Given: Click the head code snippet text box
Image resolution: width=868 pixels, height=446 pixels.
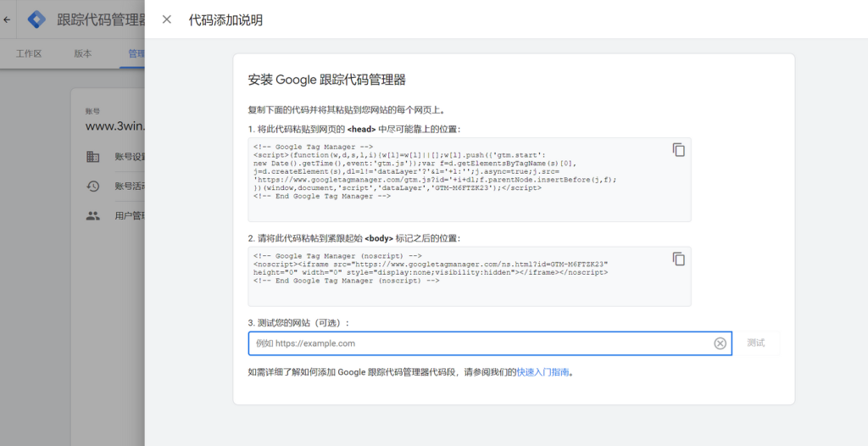Looking at the screenshot, I should [470, 180].
